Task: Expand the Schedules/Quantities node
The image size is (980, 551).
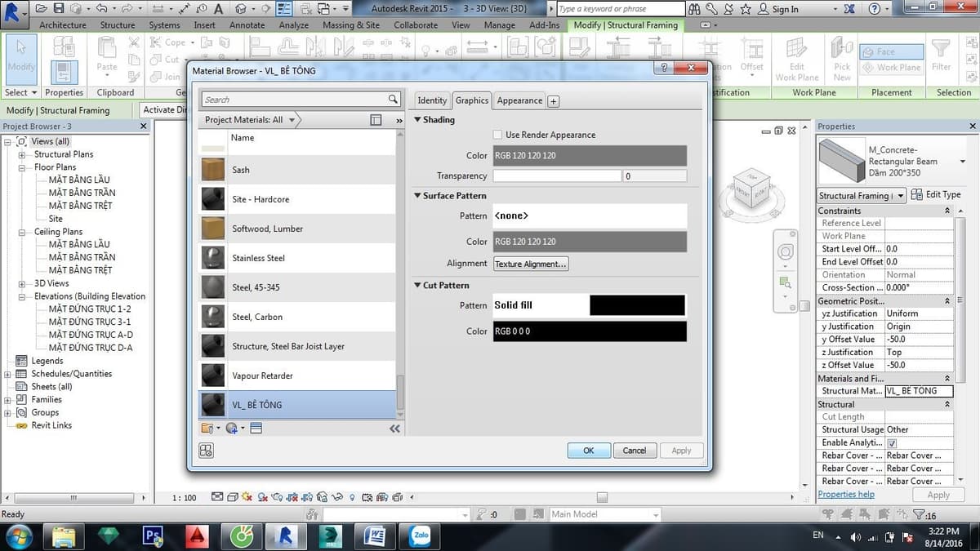Action: click(x=8, y=374)
